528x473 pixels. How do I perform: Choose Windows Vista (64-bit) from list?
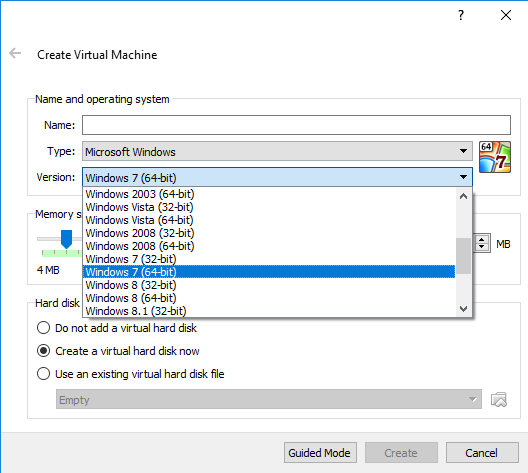(x=269, y=220)
